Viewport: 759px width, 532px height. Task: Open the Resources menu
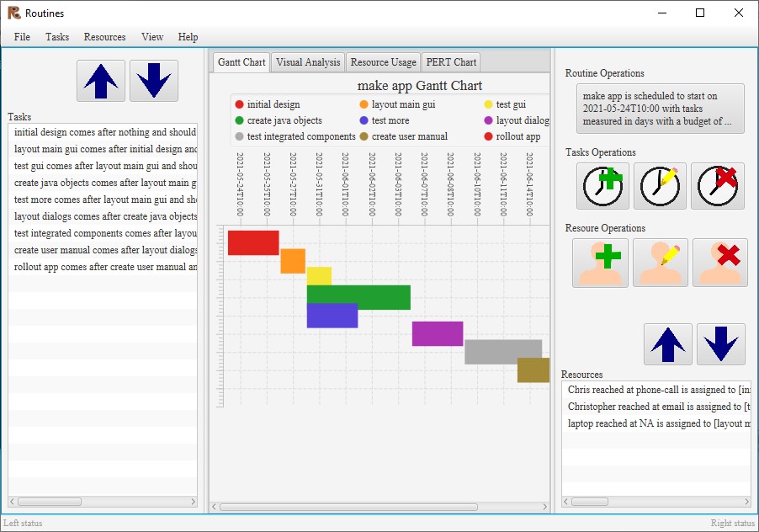(x=104, y=37)
